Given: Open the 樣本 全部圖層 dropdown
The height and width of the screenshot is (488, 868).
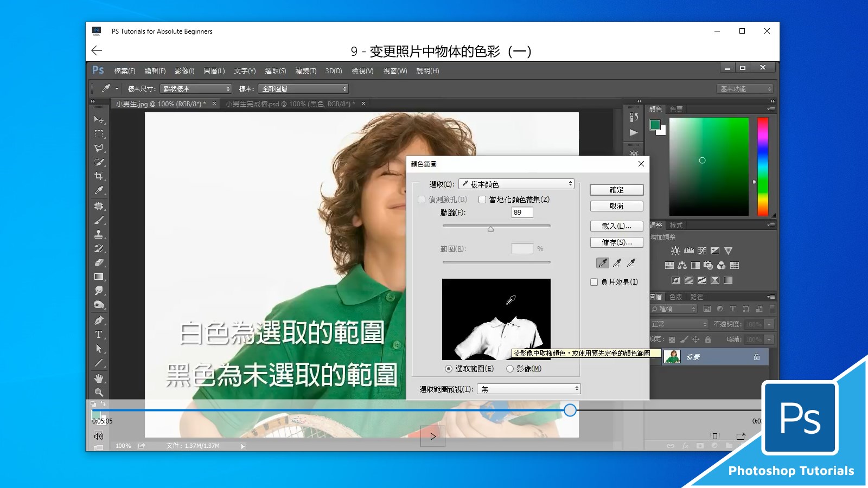Looking at the screenshot, I should coord(303,88).
